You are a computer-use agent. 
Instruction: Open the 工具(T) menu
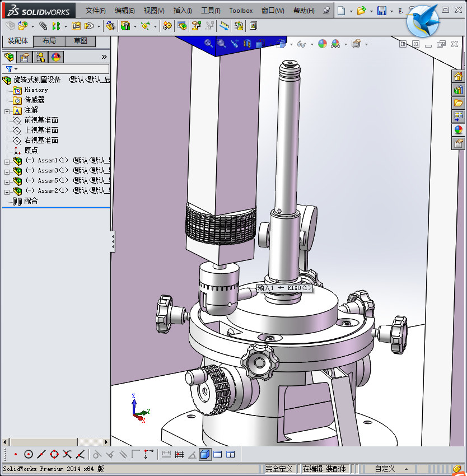pyautogui.click(x=211, y=11)
